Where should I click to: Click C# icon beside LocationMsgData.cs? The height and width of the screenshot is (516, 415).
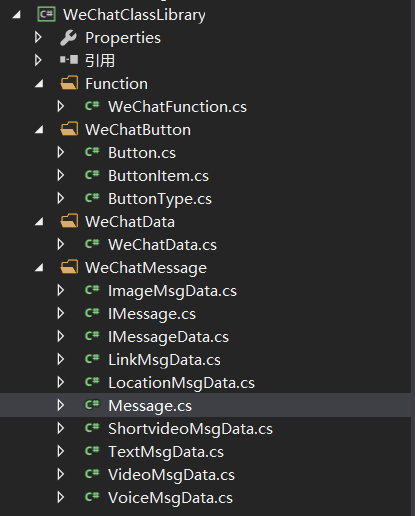click(92, 382)
